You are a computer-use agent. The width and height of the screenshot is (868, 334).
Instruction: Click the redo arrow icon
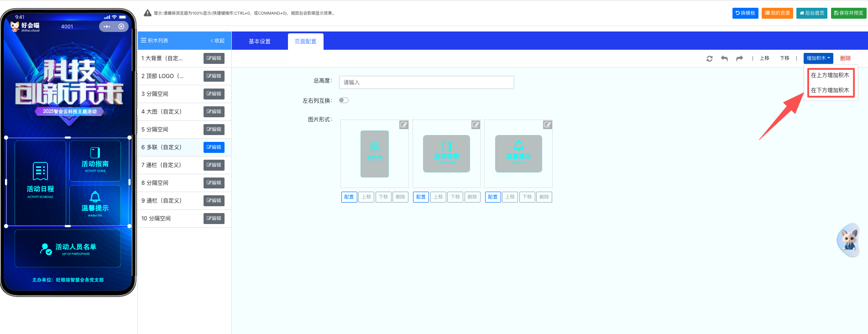pos(739,58)
